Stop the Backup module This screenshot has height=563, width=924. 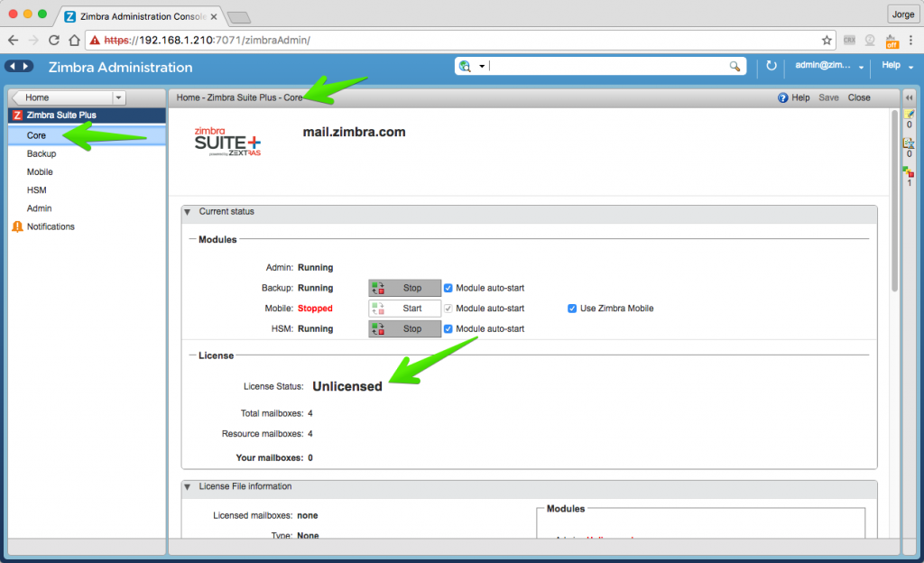405,288
